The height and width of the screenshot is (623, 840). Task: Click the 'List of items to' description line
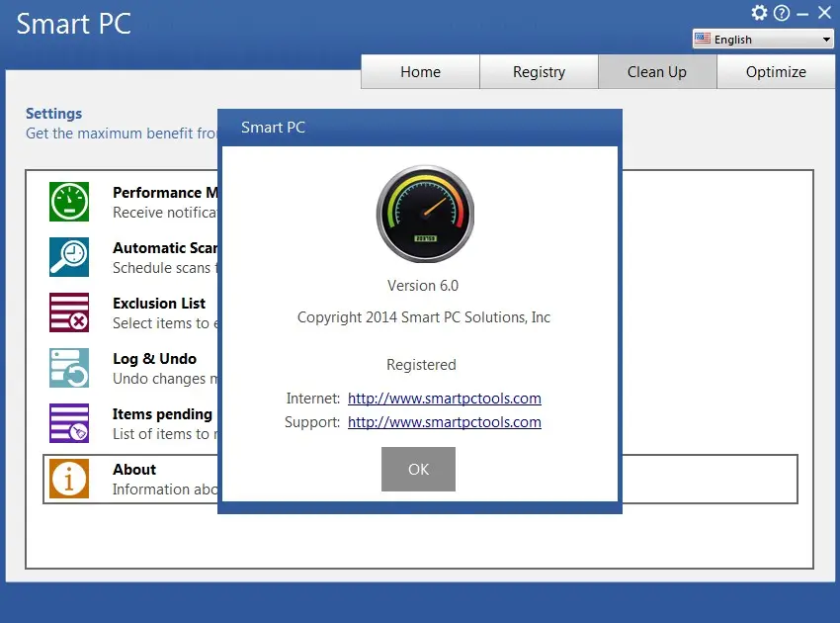click(x=165, y=434)
